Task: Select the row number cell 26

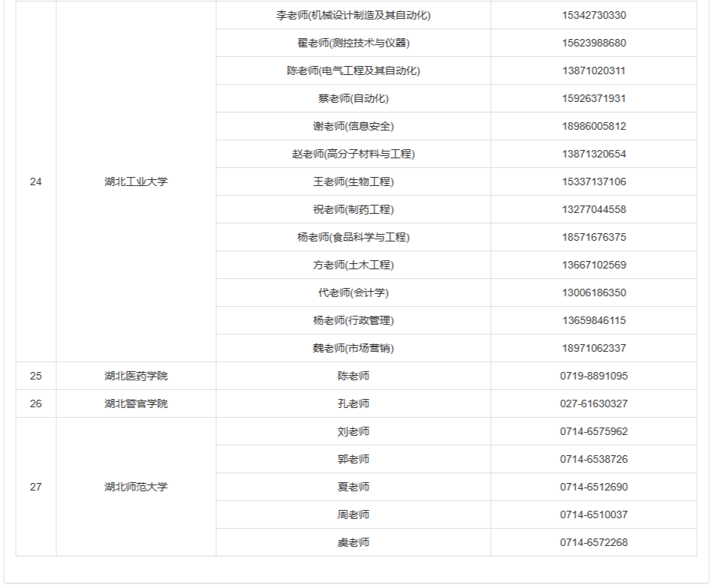Action: coord(36,403)
